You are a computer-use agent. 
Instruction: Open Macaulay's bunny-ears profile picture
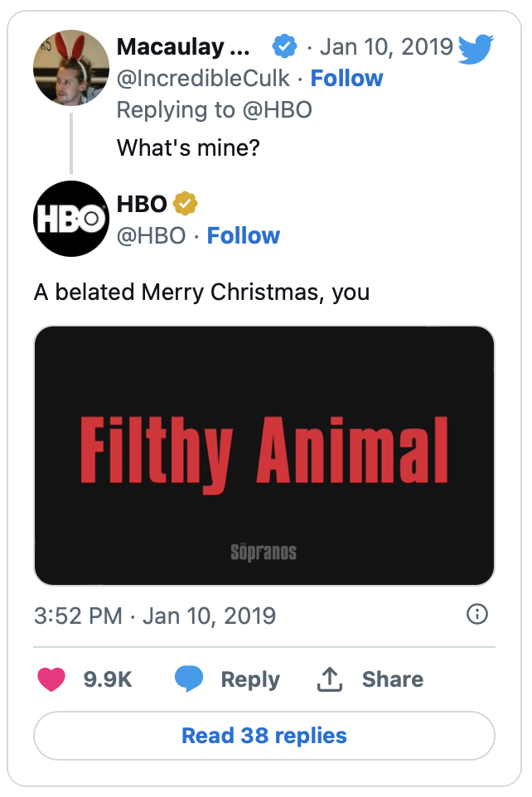(71, 68)
